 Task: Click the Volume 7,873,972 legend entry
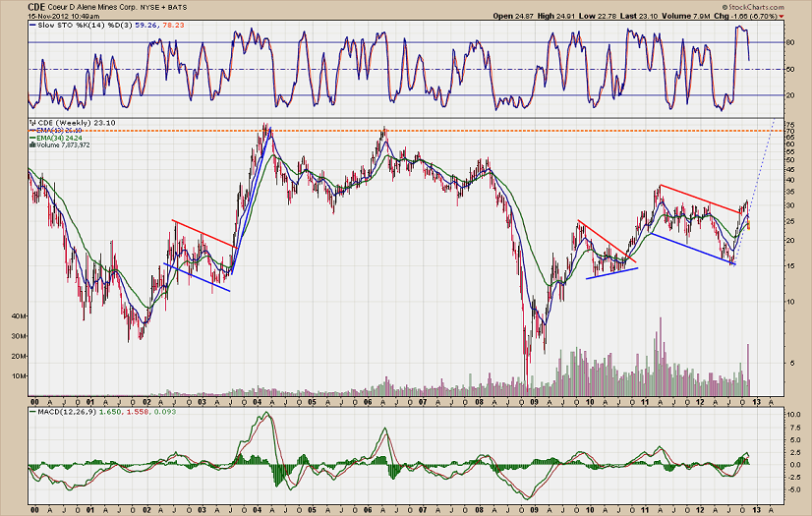63,145
